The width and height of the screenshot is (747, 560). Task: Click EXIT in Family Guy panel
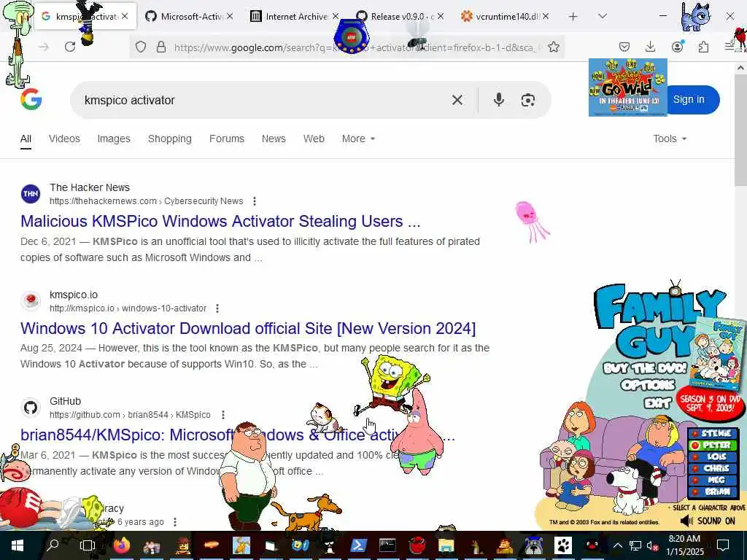pos(658,403)
